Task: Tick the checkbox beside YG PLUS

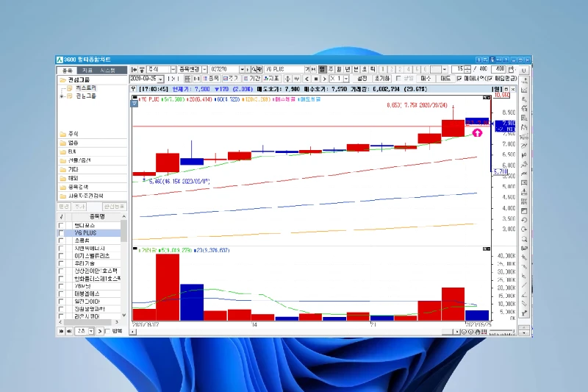Action: [62, 233]
